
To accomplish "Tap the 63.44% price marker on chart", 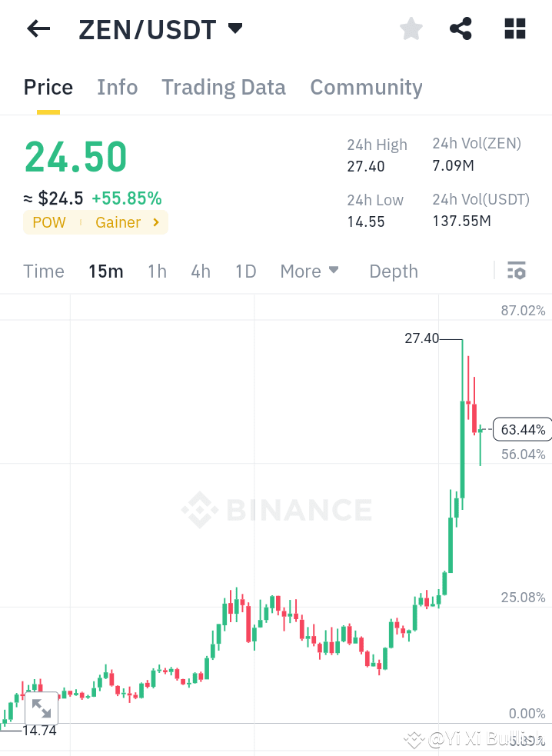I will coord(522,429).
